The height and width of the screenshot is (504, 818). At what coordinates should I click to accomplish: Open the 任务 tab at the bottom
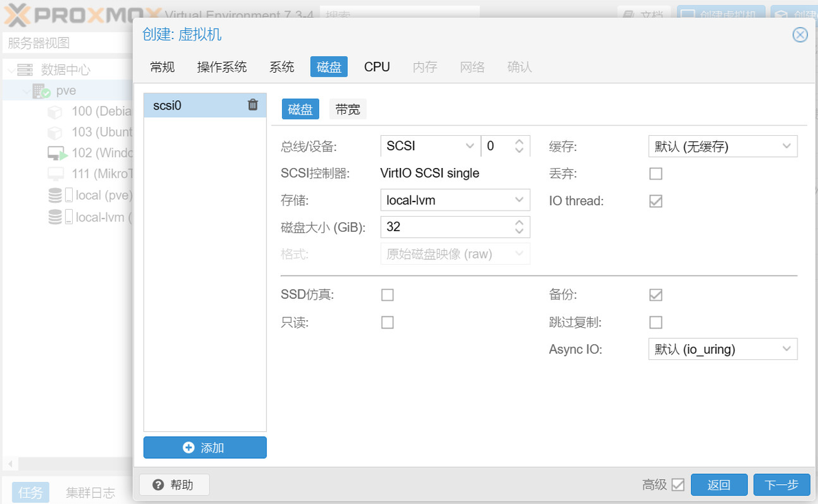point(30,492)
